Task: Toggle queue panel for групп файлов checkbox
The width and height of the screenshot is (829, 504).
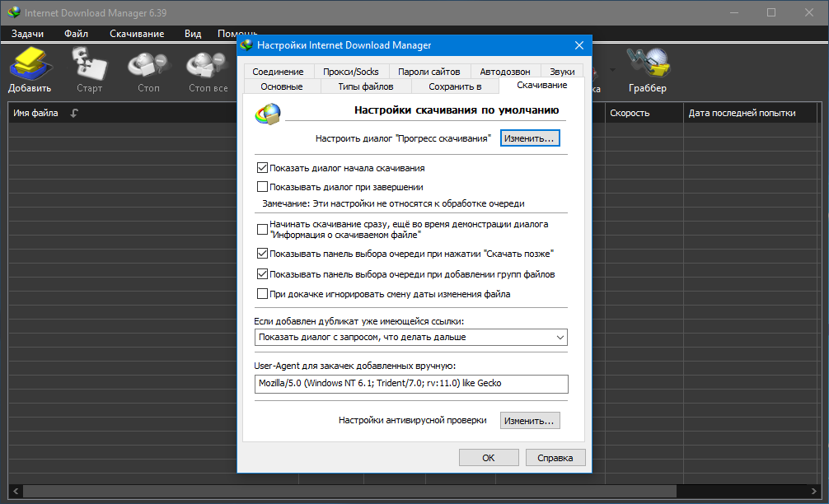Action: click(262, 274)
